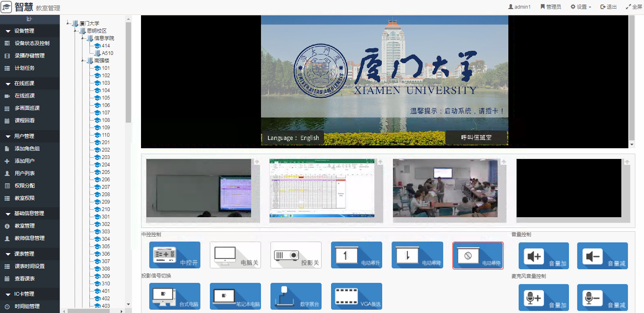The image size is (644, 313).
Task: Click the 退出 logout link
Action: coord(609,7)
